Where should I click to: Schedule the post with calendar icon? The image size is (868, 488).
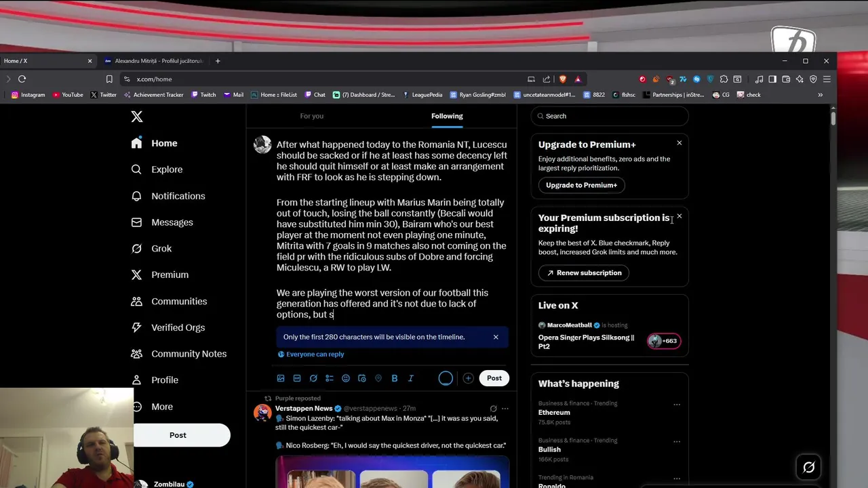point(362,378)
